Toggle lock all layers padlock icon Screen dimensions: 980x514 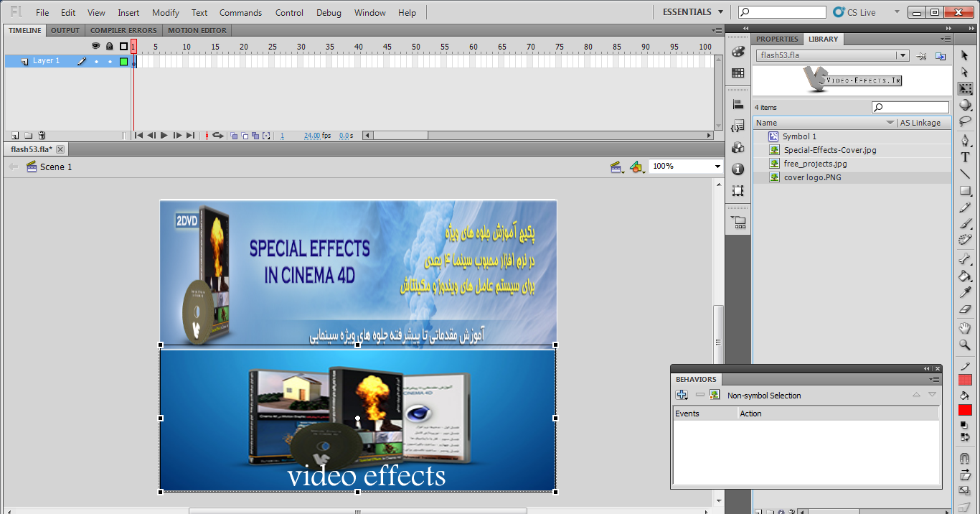click(110, 46)
